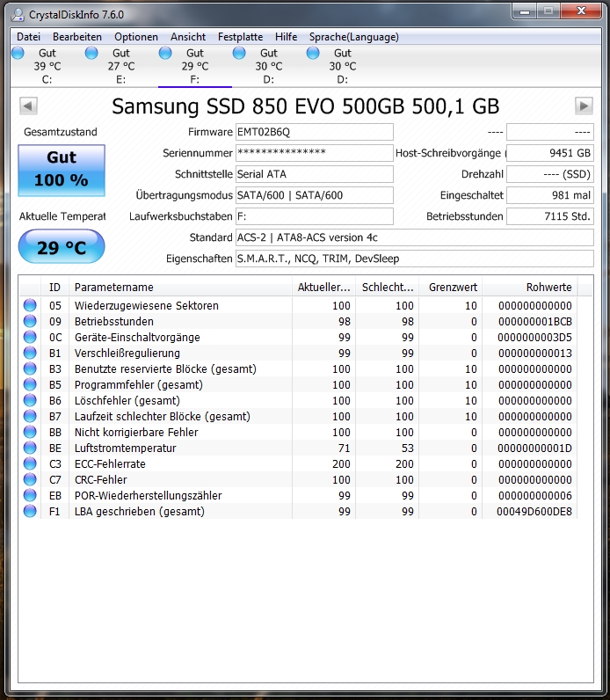Select the 29 °C F: disk tab
610x700 pixels.
point(195,66)
